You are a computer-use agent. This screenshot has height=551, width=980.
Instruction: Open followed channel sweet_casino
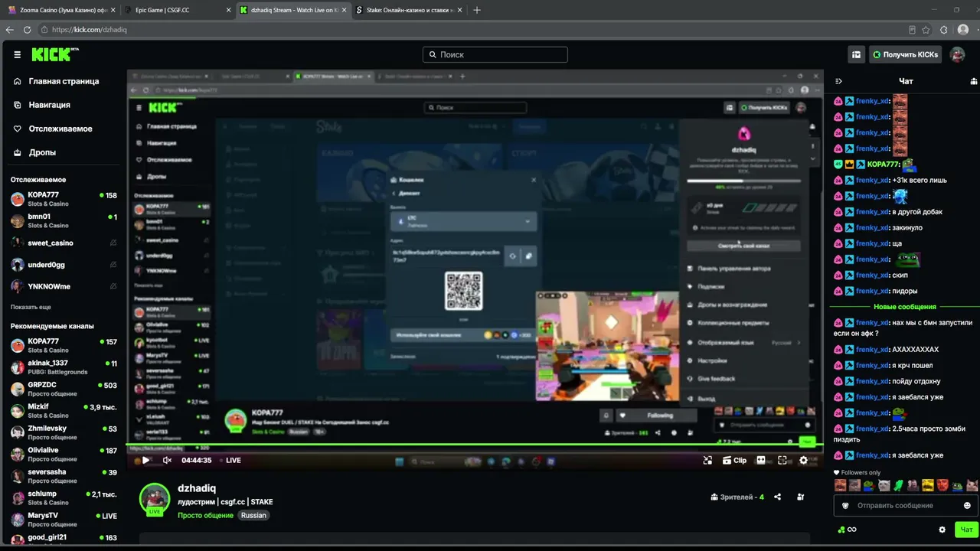click(x=63, y=243)
